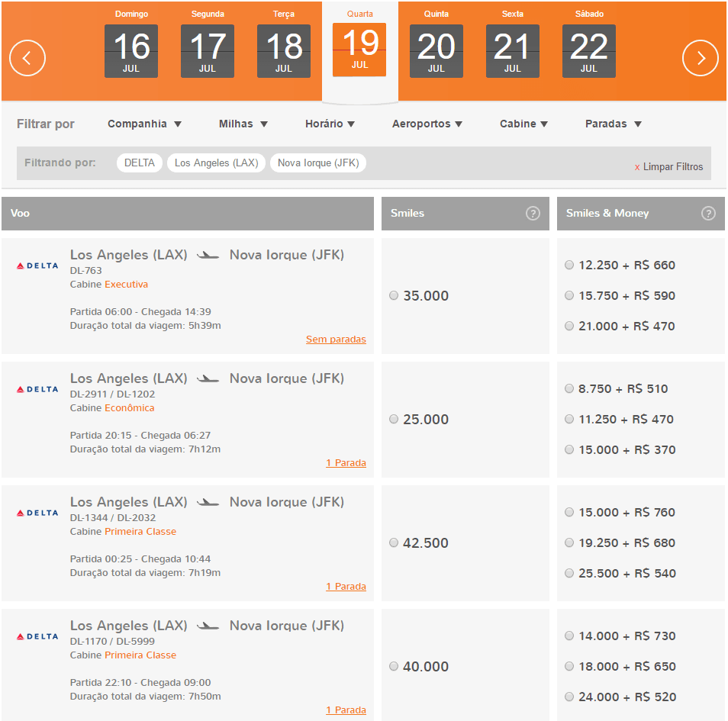Image resolution: width=728 pixels, height=721 pixels.
Task: Open Sem paradas link for DL-763
Action: 336,340
